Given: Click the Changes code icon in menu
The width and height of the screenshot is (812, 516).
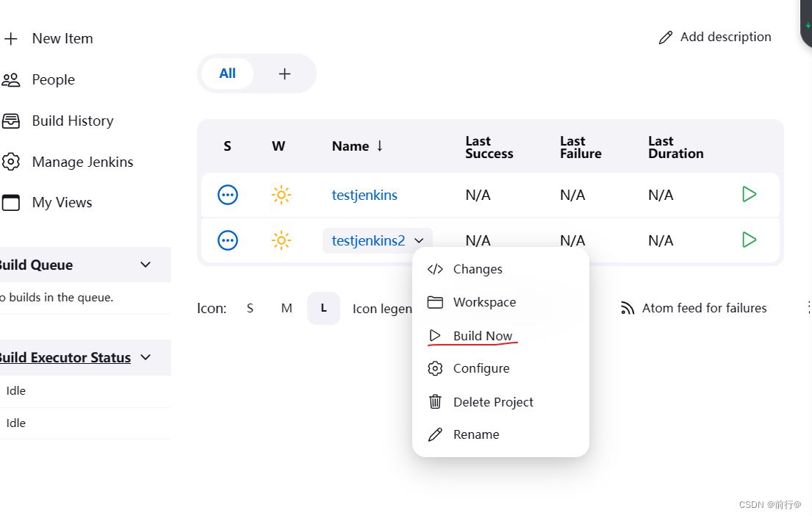Looking at the screenshot, I should click(435, 270).
